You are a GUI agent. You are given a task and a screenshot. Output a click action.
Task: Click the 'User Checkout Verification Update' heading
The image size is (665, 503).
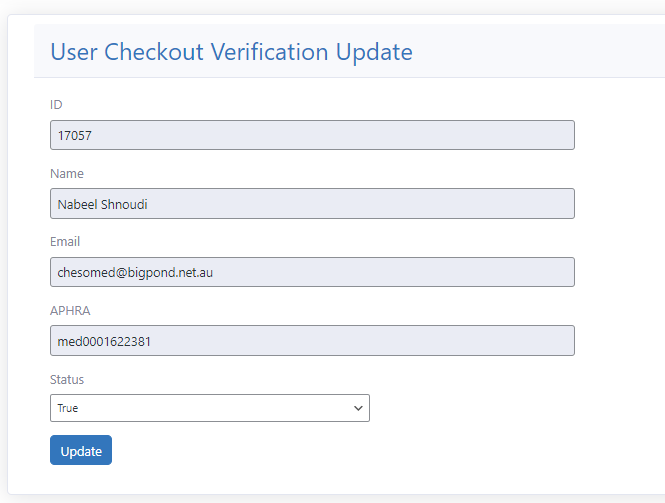(x=231, y=52)
